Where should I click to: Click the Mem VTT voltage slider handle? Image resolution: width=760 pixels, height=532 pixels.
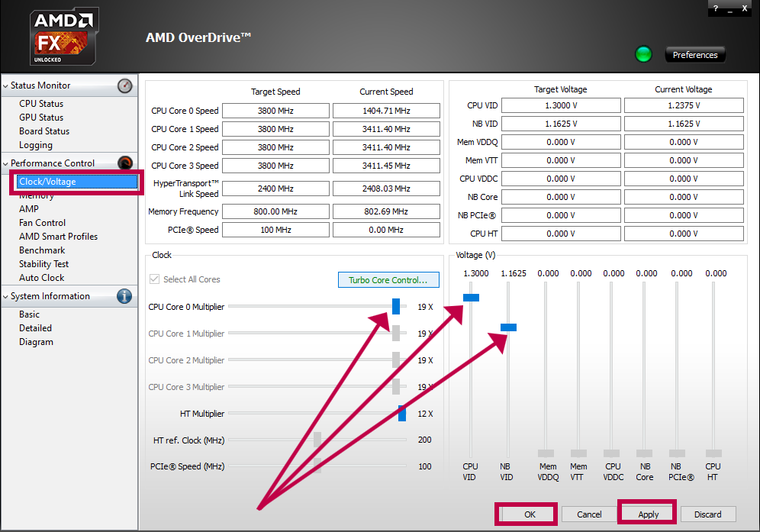(578, 453)
